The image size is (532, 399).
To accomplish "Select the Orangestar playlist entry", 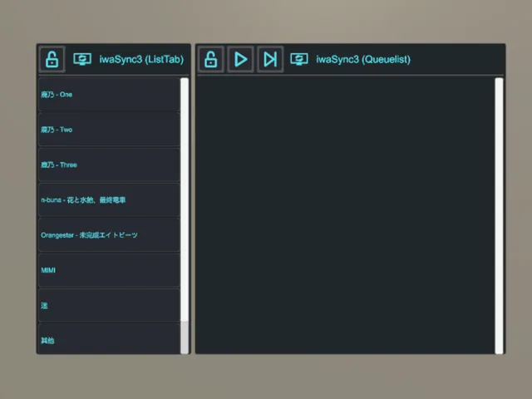I will click(x=109, y=235).
